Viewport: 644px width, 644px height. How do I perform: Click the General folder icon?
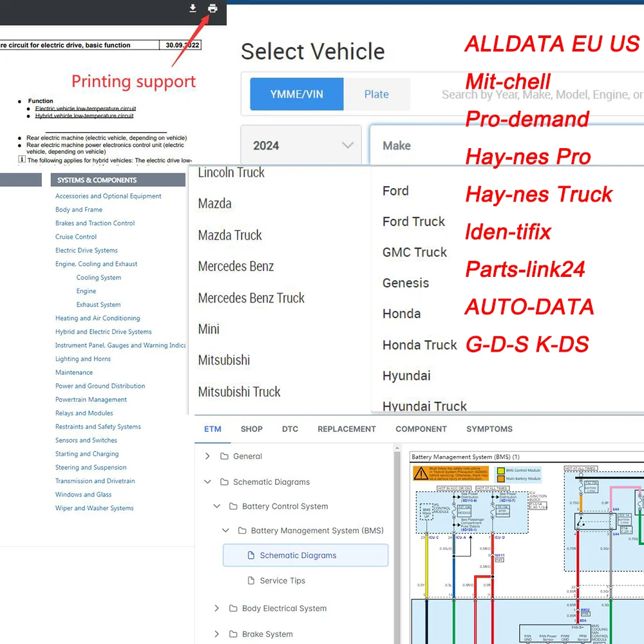[x=224, y=457]
